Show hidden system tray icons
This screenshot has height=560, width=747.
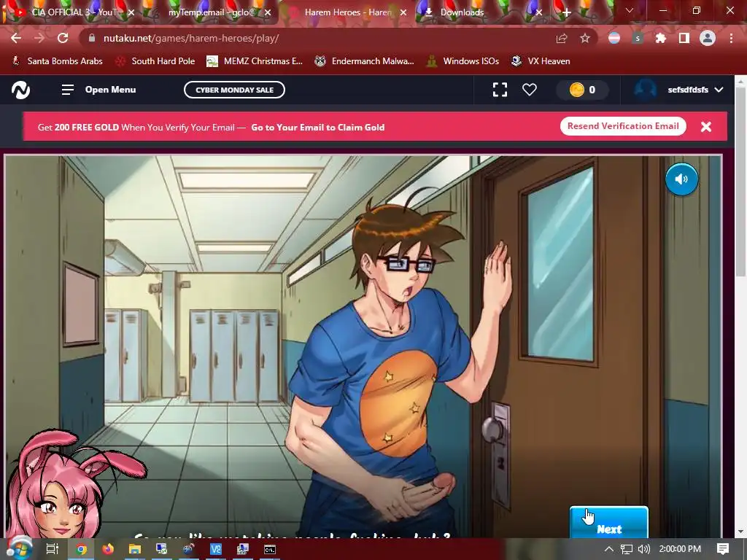(x=608, y=549)
